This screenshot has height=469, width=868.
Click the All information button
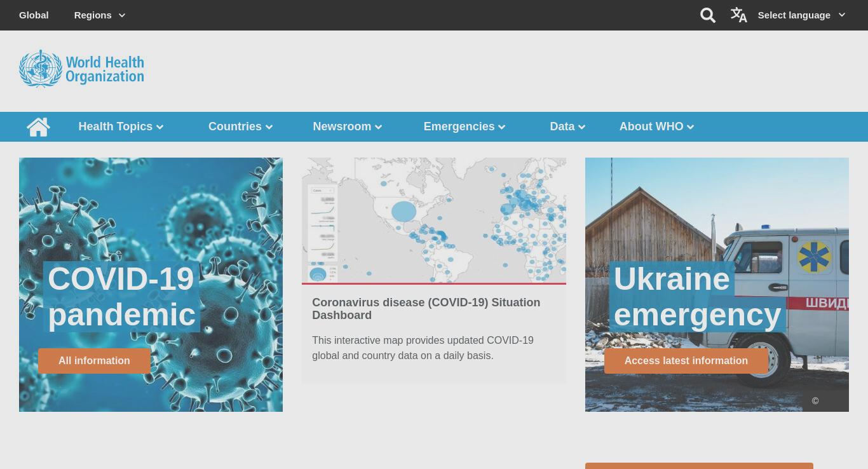[94, 361]
